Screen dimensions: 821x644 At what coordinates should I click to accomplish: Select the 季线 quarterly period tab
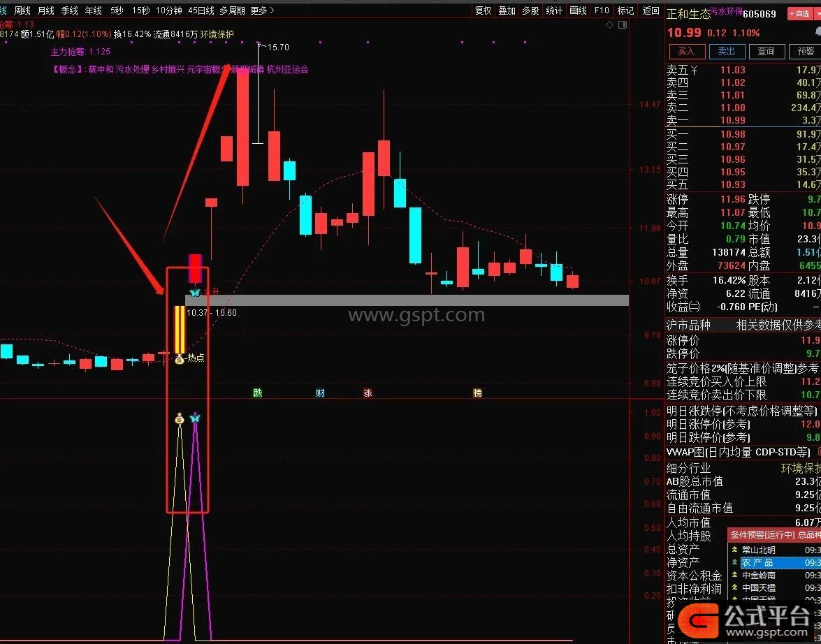pyautogui.click(x=69, y=10)
